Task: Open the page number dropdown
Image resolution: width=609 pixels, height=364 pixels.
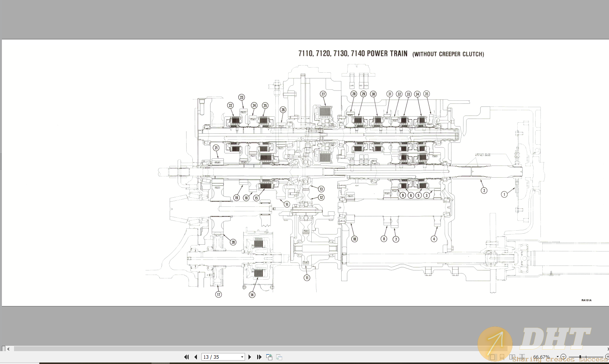Action: (x=242, y=357)
